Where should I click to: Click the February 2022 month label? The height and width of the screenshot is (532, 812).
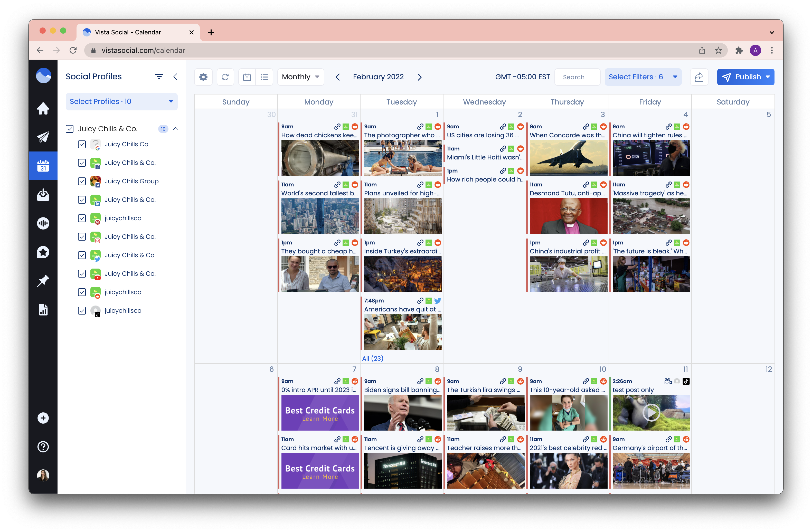(x=378, y=77)
